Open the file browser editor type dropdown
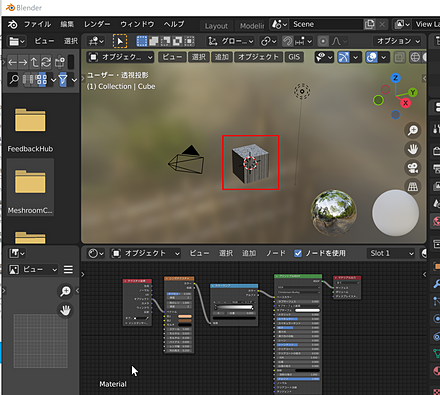This screenshot has height=395, width=440. 17,41
